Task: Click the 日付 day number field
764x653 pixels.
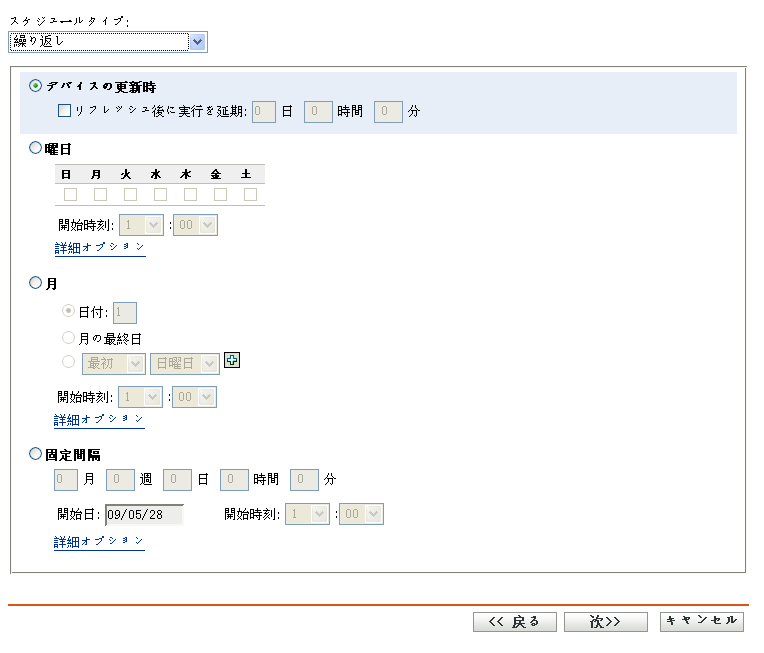Action: click(125, 313)
